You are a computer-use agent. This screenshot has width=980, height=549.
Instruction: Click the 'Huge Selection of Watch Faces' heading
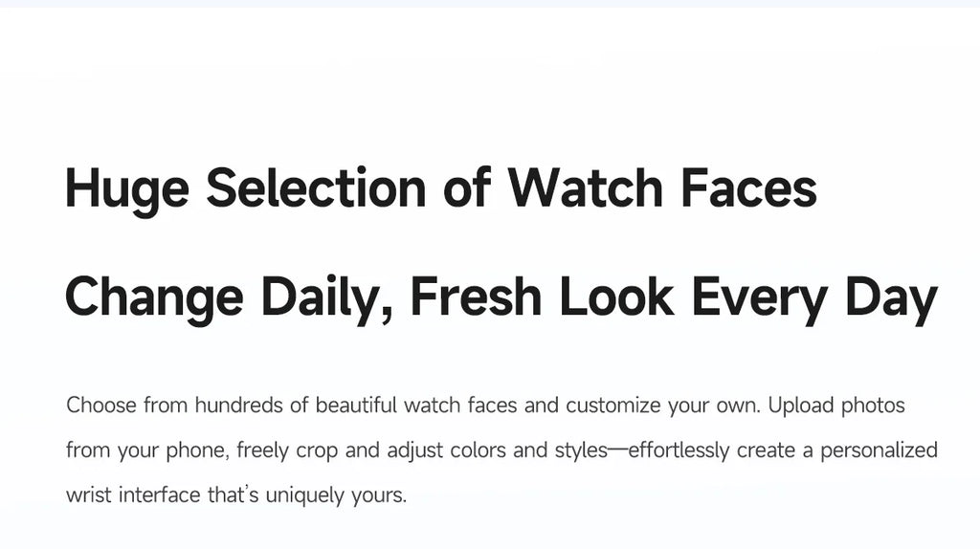pos(440,188)
